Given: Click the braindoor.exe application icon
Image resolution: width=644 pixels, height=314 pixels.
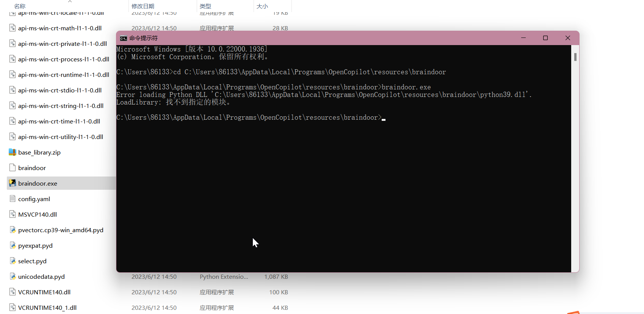Looking at the screenshot, I should coord(13,183).
